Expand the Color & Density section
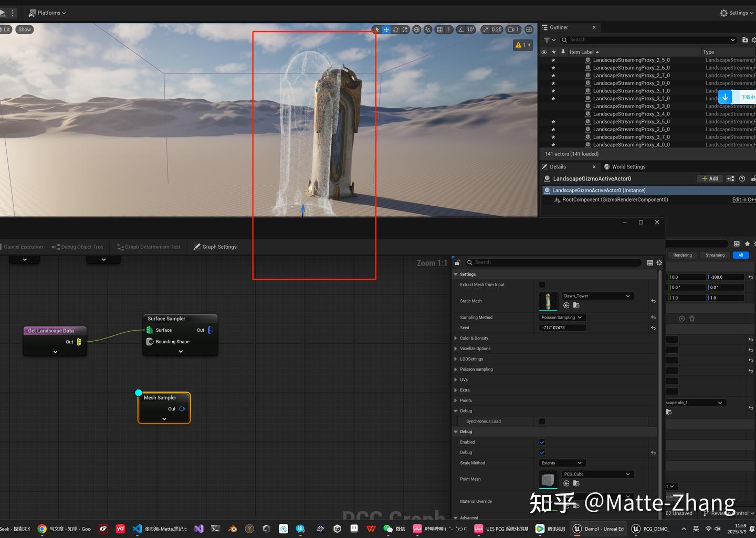 tap(455, 338)
